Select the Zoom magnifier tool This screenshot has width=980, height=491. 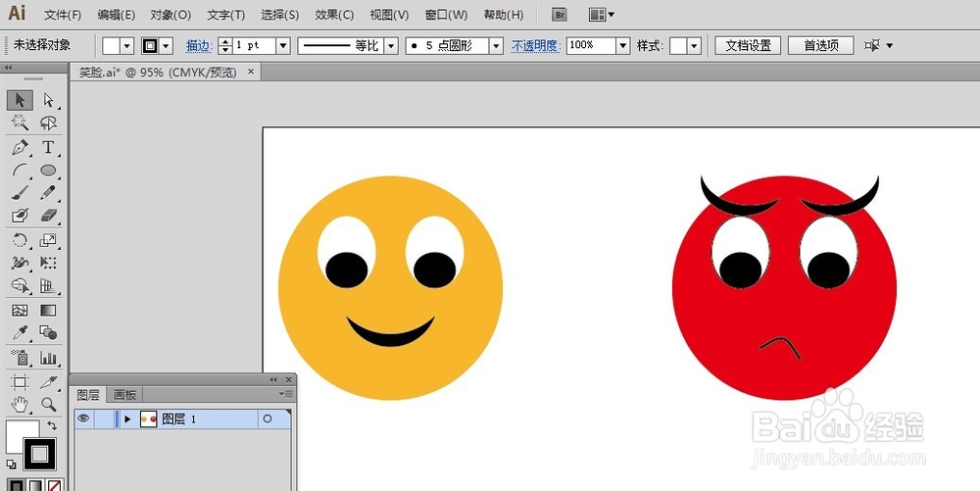coord(48,404)
